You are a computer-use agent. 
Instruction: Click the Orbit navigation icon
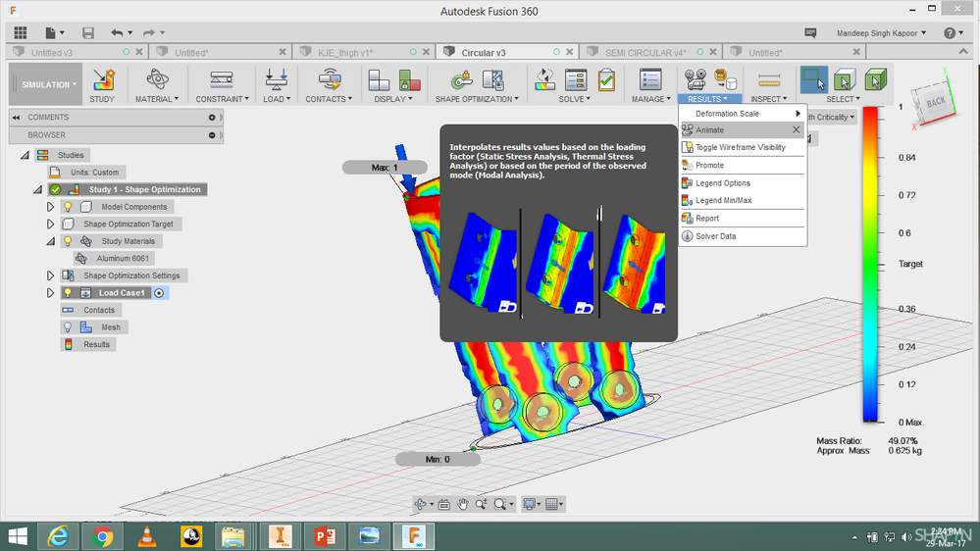tap(421, 504)
